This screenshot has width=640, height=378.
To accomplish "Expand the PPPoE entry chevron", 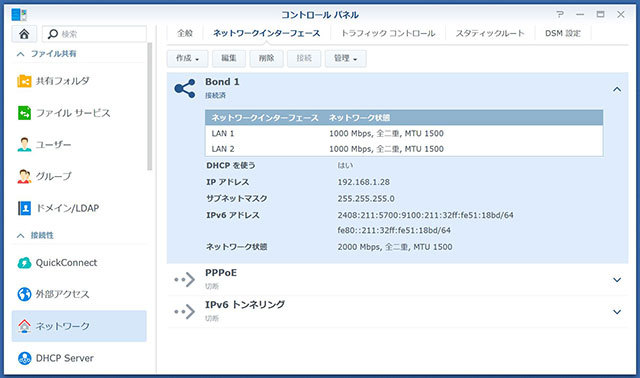I will point(617,280).
